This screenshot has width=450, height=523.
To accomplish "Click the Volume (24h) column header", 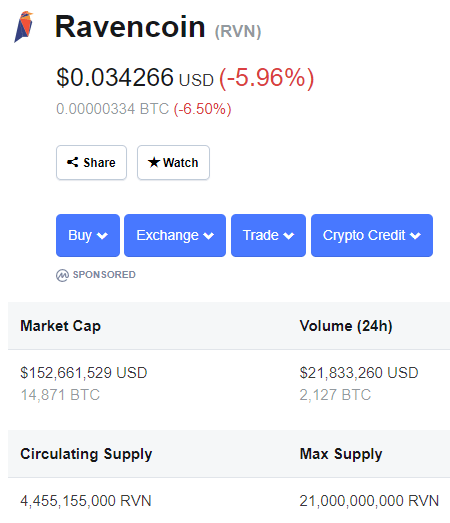I will click(346, 326).
